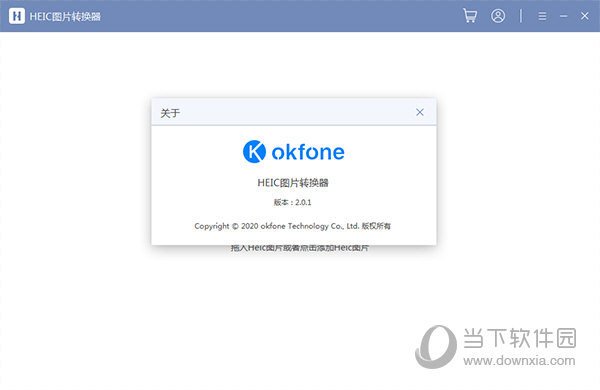Open the hamburger menu in title bar

click(542, 16)
